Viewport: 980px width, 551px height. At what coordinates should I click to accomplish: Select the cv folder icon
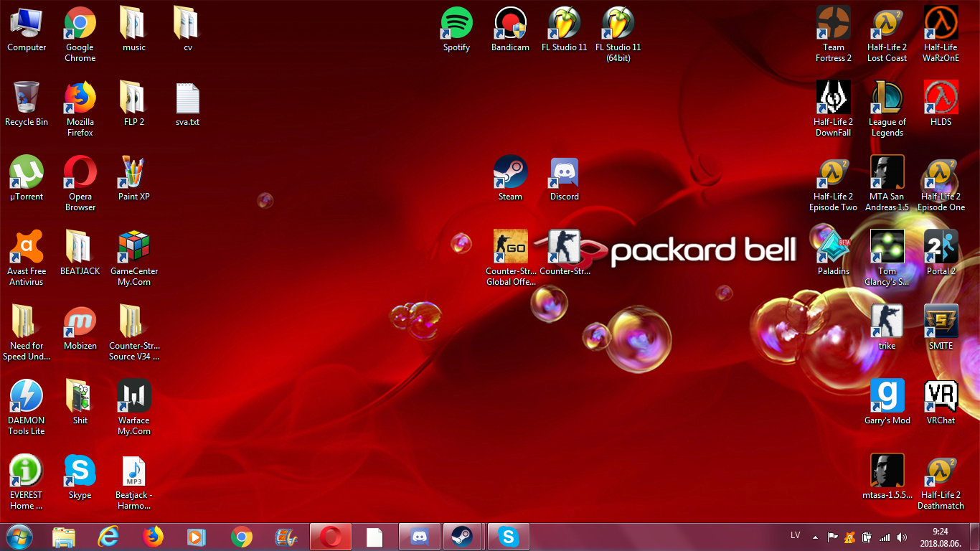188,29
